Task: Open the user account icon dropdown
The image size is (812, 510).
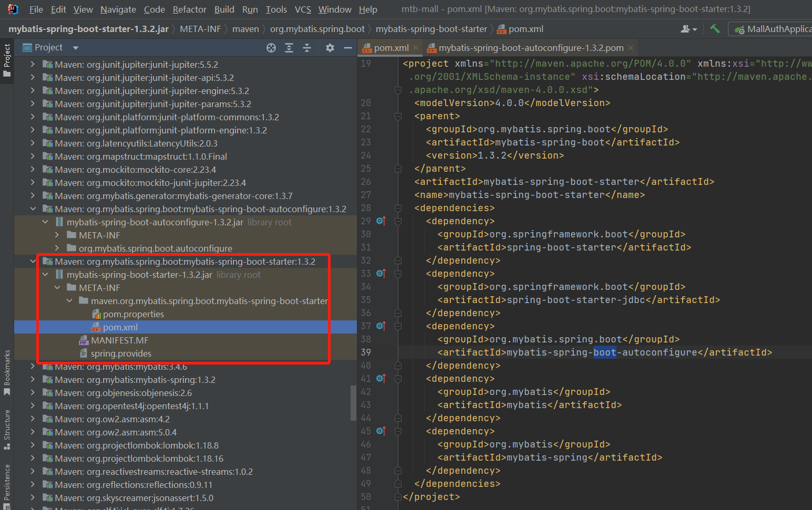Action: (688, 29)
